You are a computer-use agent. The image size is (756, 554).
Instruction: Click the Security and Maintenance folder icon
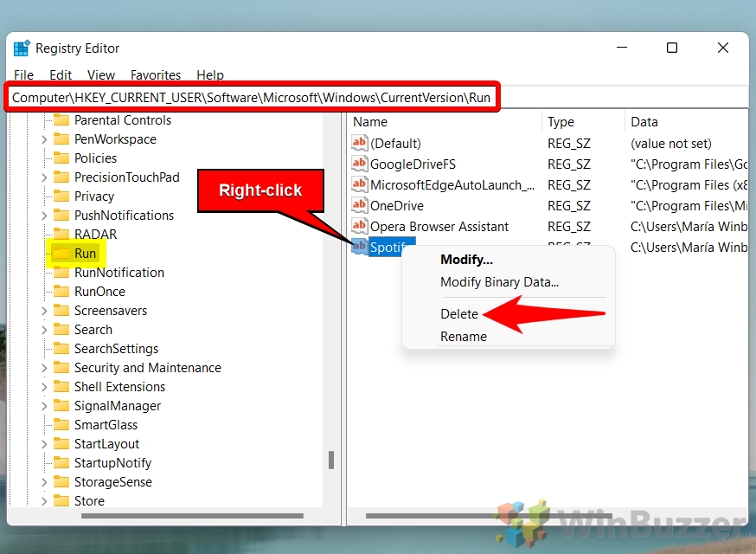[x=61, y=367]
